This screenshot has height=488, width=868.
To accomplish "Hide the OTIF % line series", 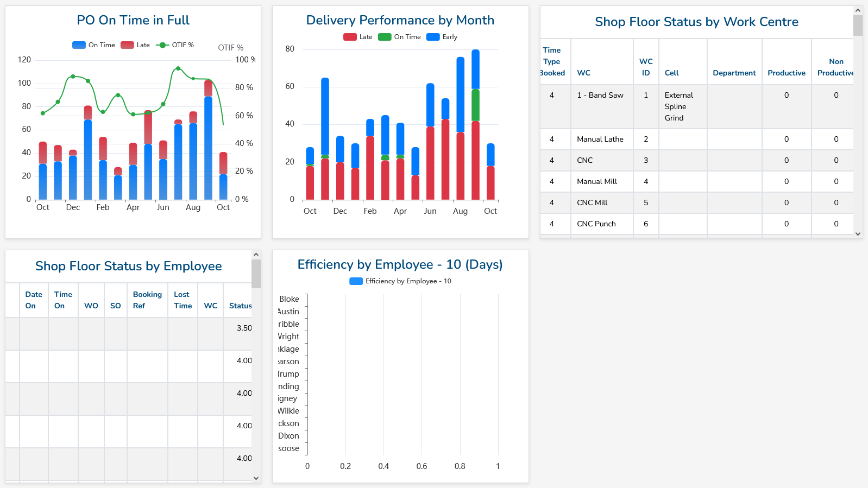I will click(x=175, y=45).
